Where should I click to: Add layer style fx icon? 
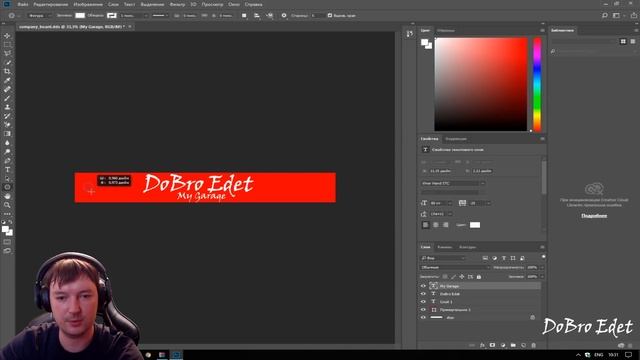click(x=482, y=345)
